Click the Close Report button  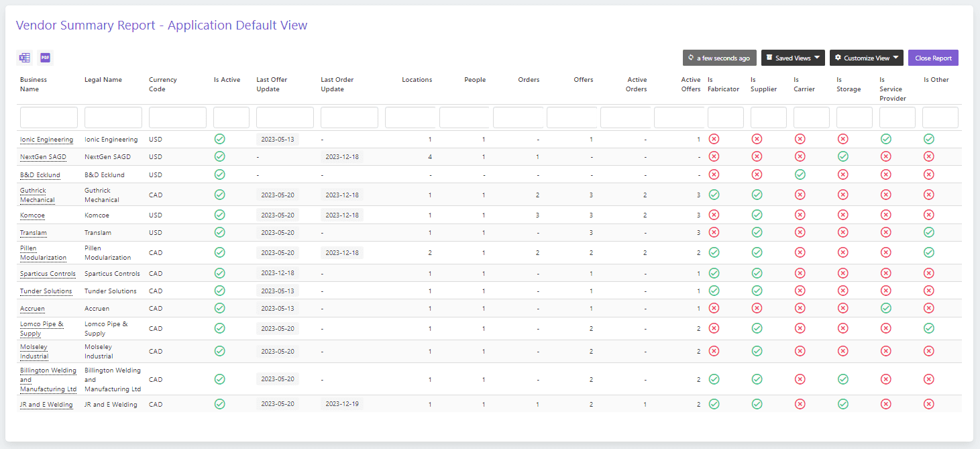(933, 58)
